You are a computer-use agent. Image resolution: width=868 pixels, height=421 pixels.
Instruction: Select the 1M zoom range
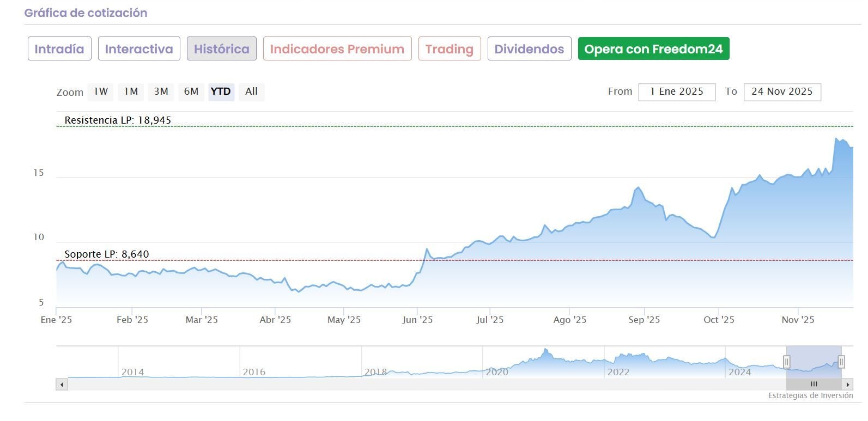131,91
